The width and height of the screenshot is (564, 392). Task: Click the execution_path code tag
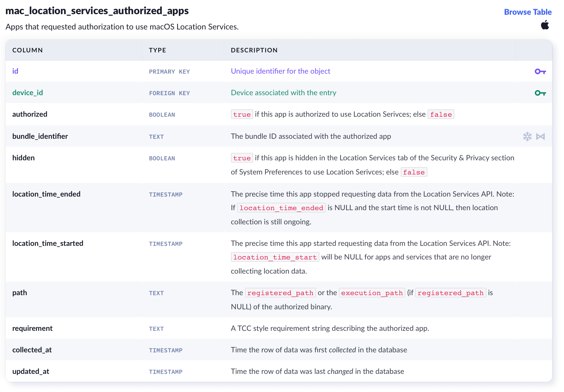(372, 293)
